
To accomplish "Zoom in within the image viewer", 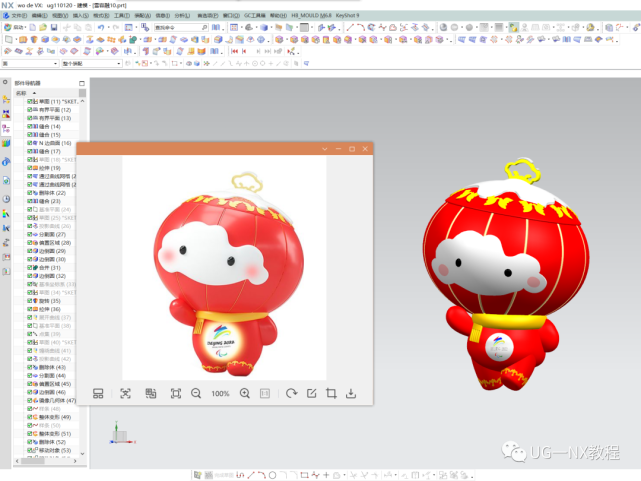I will point(244,394).
